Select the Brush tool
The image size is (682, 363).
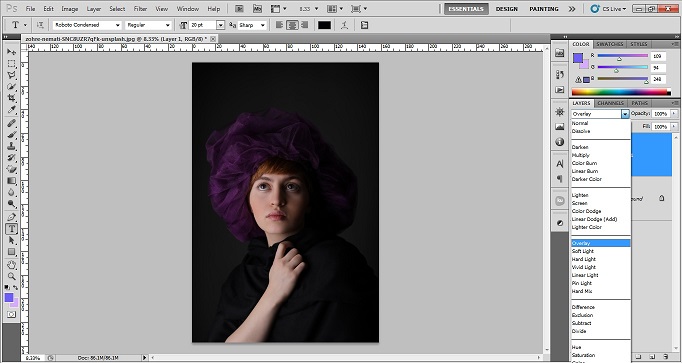[11, 135]
